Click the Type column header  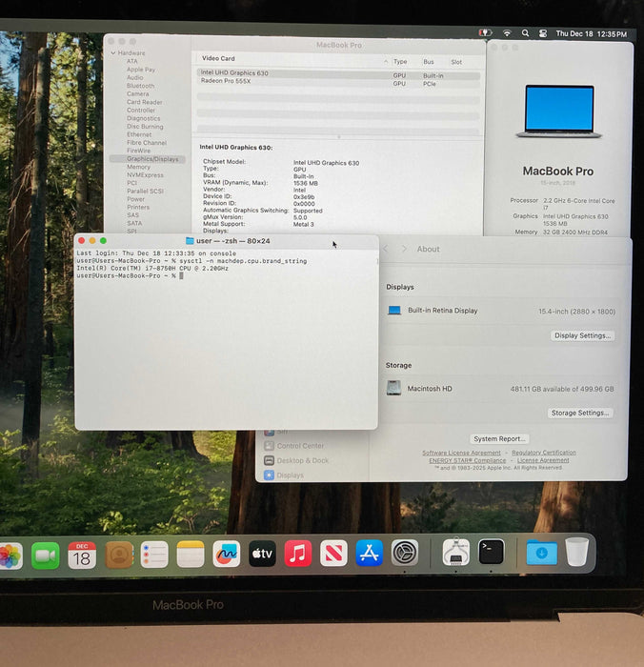point(400,62)
